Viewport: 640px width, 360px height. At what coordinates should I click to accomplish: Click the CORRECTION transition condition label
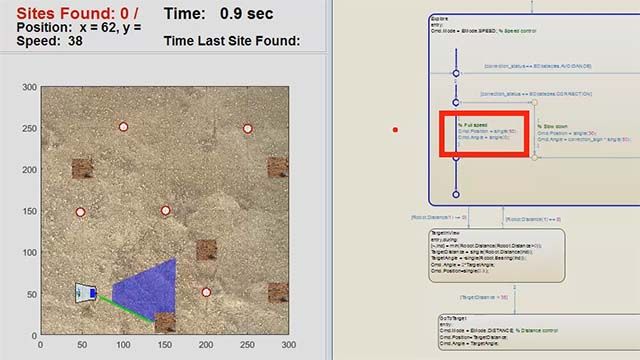pos(536,94)
